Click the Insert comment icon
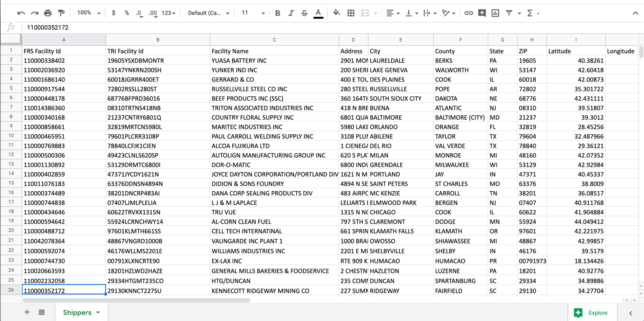This screenshot has height=321, width=644. pos(482,13)
